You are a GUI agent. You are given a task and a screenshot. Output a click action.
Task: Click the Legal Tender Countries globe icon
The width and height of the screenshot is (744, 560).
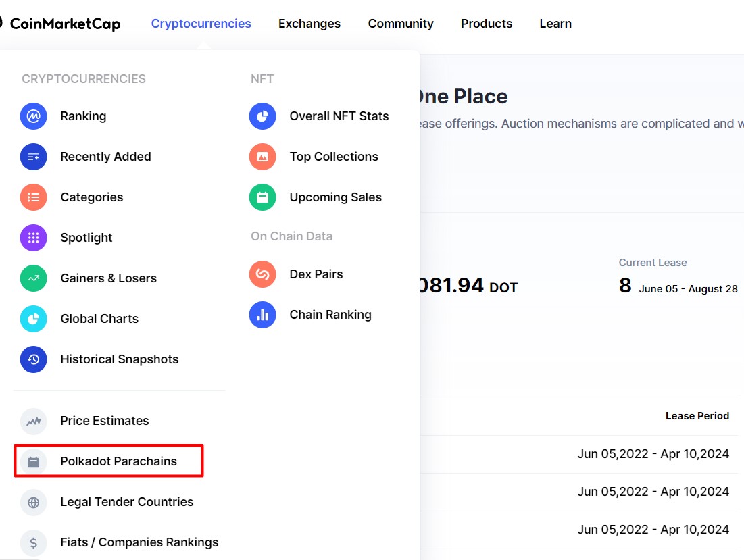(x=33, y=502)
